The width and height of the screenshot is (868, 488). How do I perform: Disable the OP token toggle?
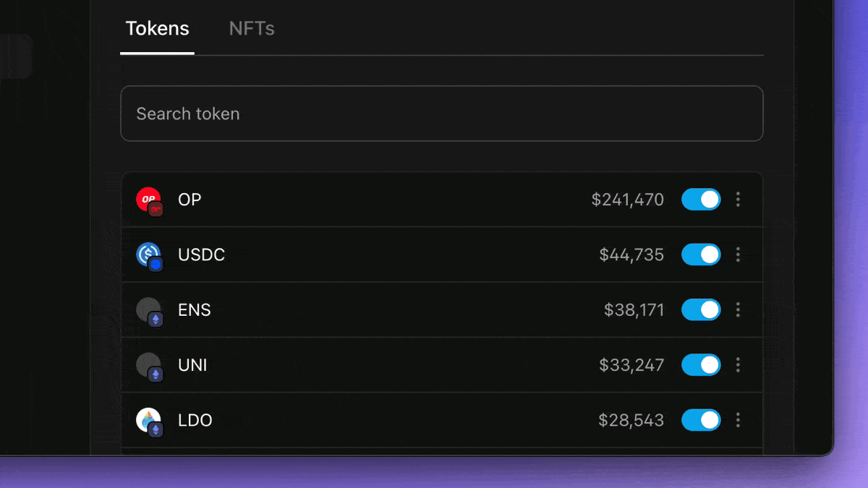(x=701, y=200)
